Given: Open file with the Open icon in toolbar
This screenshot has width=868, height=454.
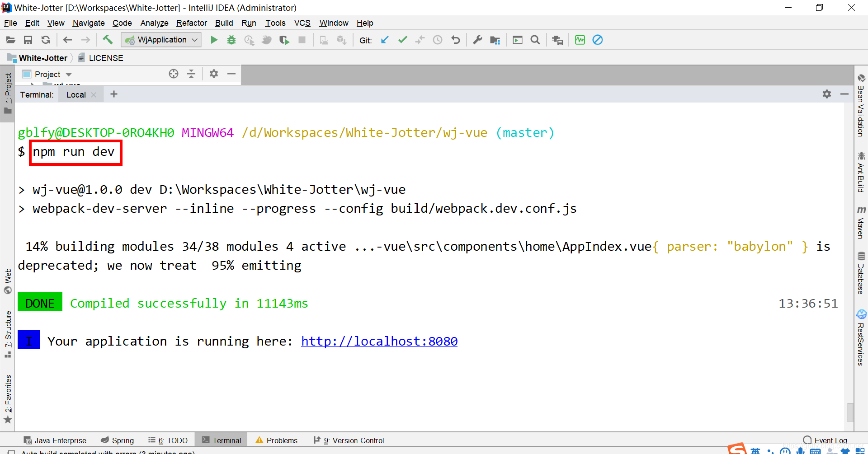Looking at the screenshot, I should 10,40.
